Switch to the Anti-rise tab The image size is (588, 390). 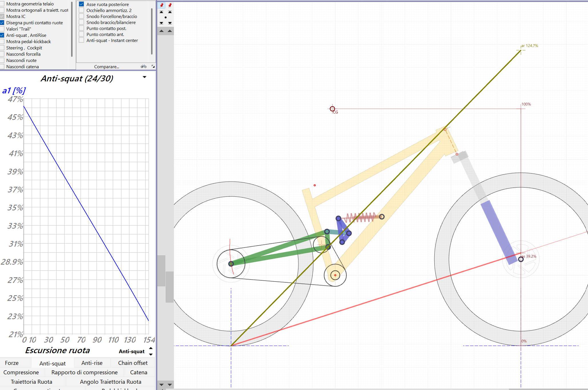[x=92, y=363]
